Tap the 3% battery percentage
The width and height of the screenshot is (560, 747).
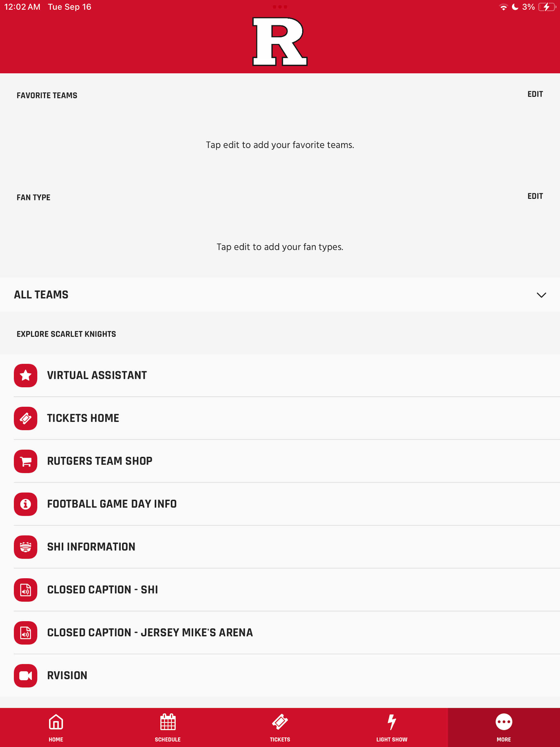coord(528,7)
